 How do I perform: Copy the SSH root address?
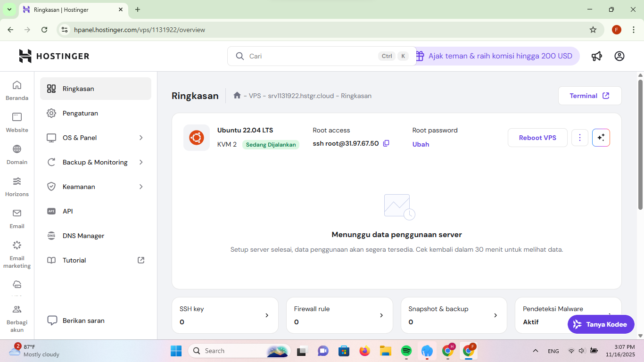pyautogui.click(x=386, y=143)
